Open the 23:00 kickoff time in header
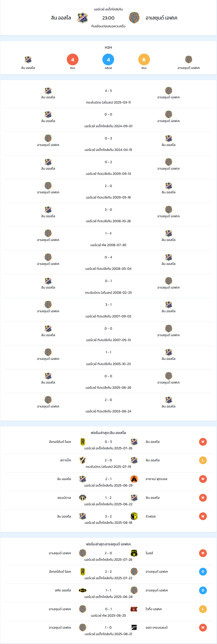Image resolution: width=217 pixels, height=644 pixels. [108, 18]
